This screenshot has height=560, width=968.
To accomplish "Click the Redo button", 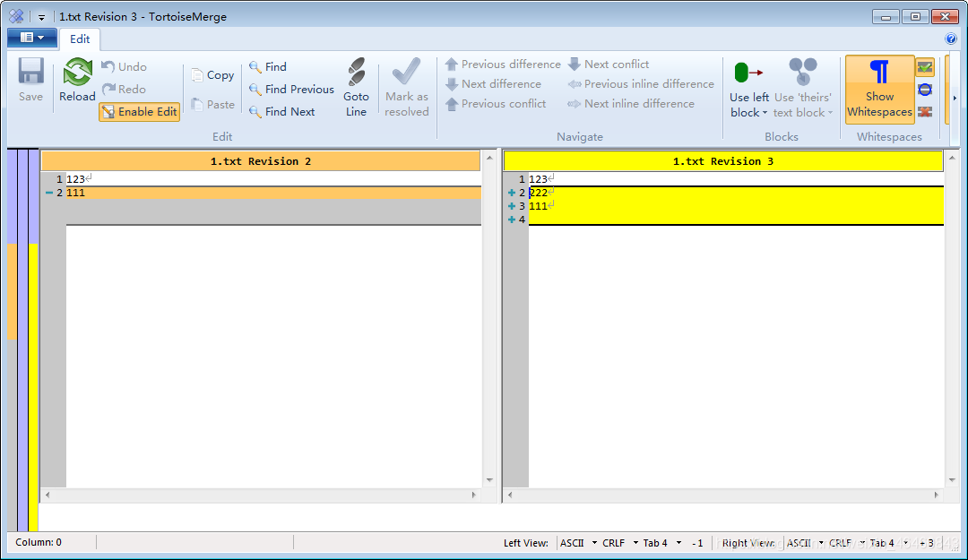I will tap(124, 89).
